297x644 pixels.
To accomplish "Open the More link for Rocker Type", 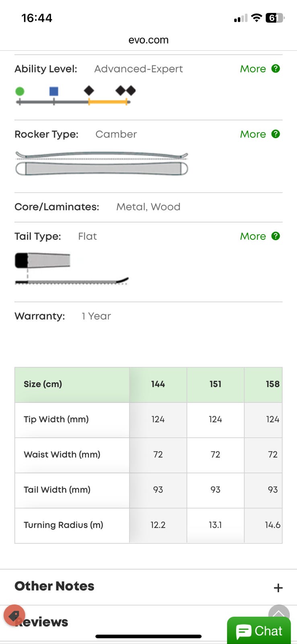I will pyautogui.click(x=253, y=134).
